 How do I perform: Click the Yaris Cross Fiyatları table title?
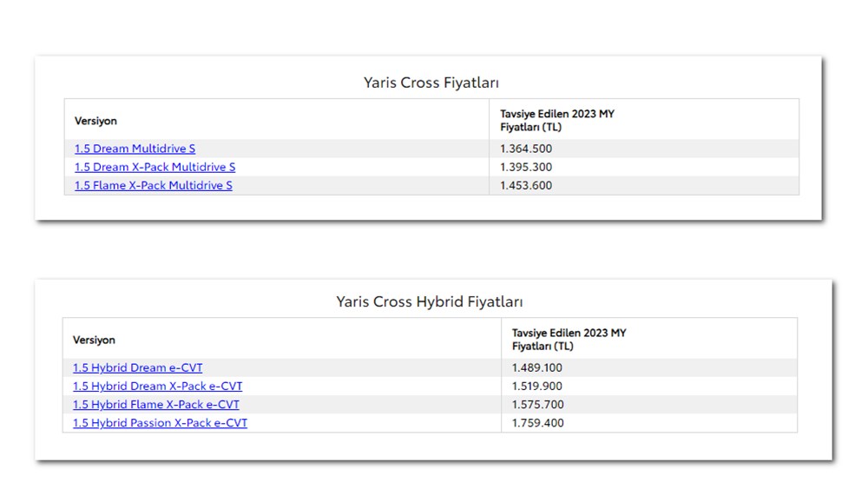point(431,83)
